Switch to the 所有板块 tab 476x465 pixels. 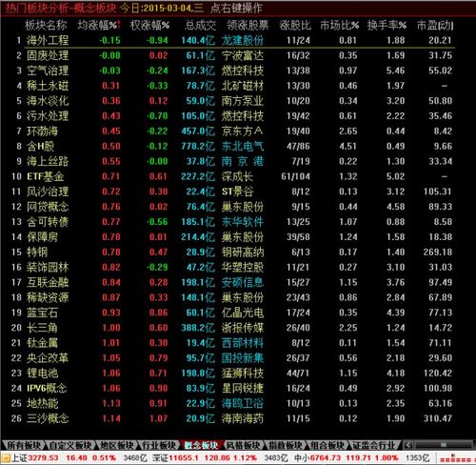point(24,445)
